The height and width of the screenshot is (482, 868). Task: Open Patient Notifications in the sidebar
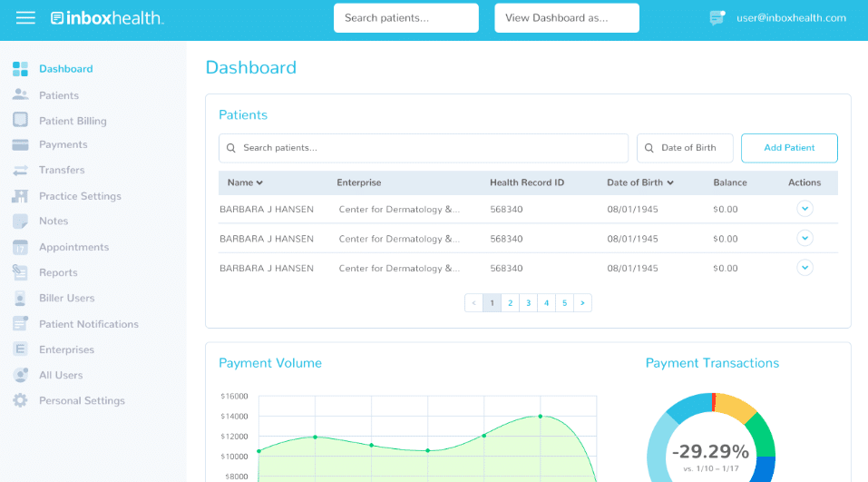(89, 324)
